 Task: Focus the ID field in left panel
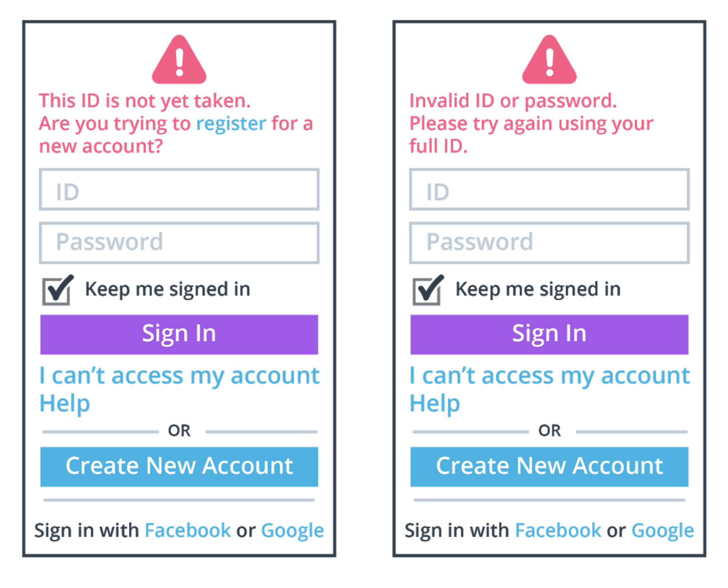pos(179,190)
